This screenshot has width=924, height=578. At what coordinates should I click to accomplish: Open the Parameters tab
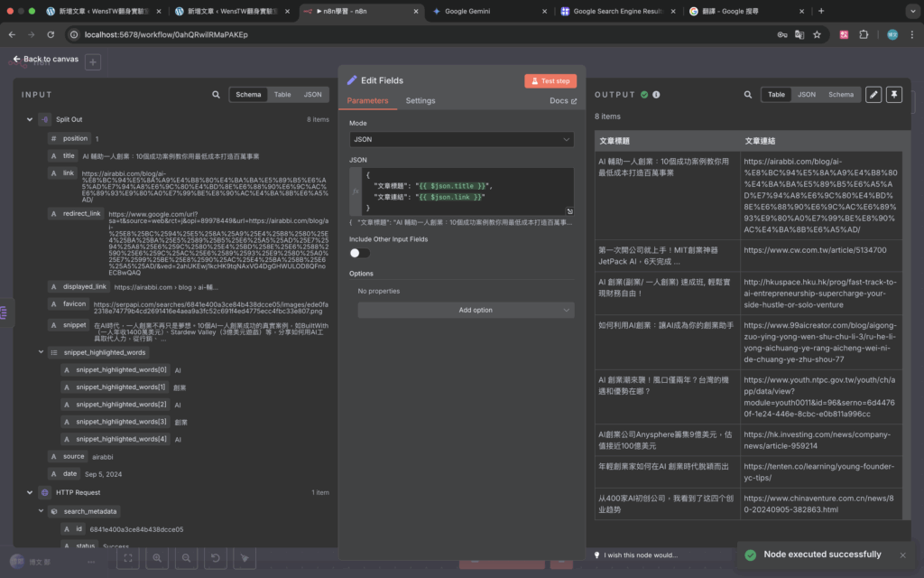click(367, 101)
